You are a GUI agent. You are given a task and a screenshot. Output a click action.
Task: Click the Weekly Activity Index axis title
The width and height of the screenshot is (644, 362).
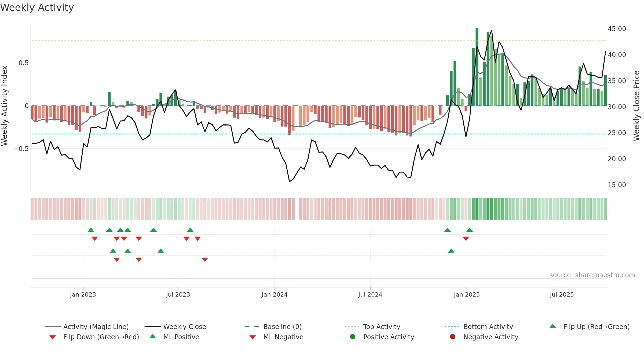click(5, 106)
